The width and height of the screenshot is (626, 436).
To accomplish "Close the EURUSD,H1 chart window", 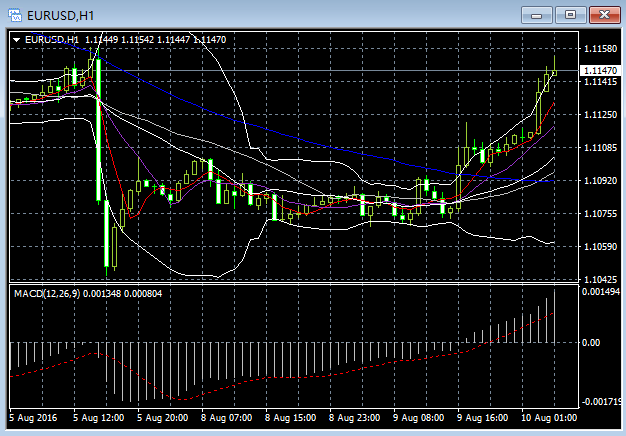I will click(x=604, y=15).
